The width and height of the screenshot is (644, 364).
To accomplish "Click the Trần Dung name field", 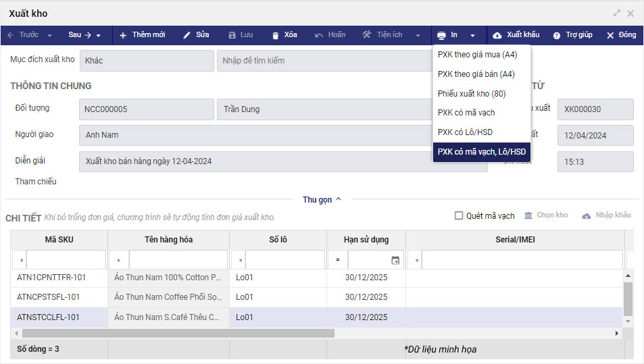I will 324,109.
